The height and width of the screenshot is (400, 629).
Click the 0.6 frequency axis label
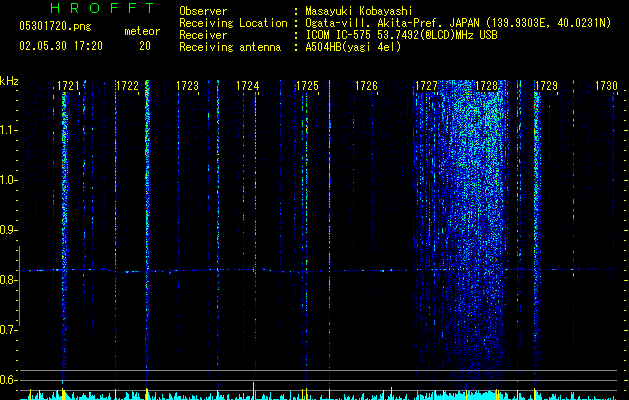(x=8, y=380)
